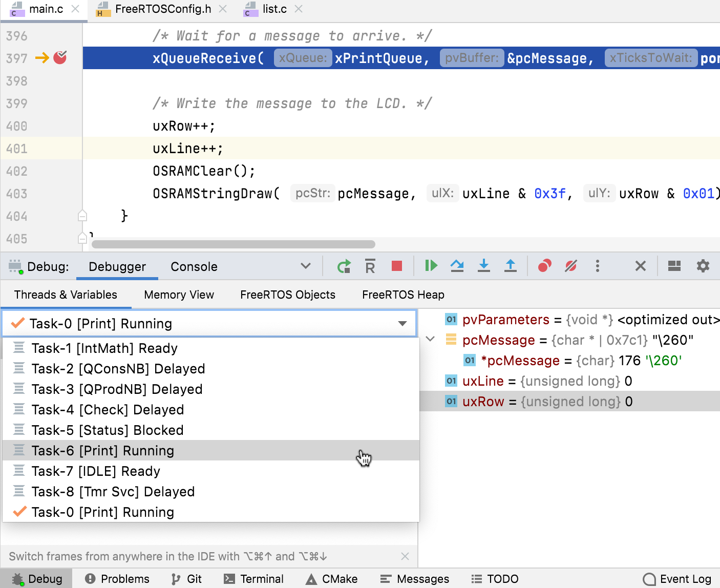Stop the debug session
Image resolution: width=720 pixels, height=588 pixels.
pos(397,266)
